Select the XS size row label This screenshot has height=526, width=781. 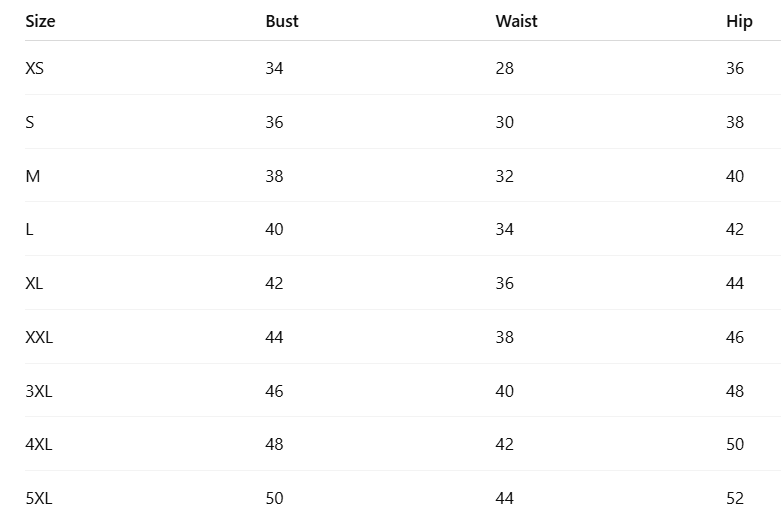(x=34, y=68)
